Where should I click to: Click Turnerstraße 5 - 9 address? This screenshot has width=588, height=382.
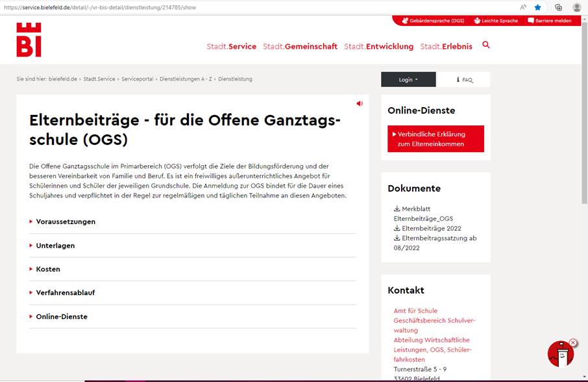click(x=420, y=369)
